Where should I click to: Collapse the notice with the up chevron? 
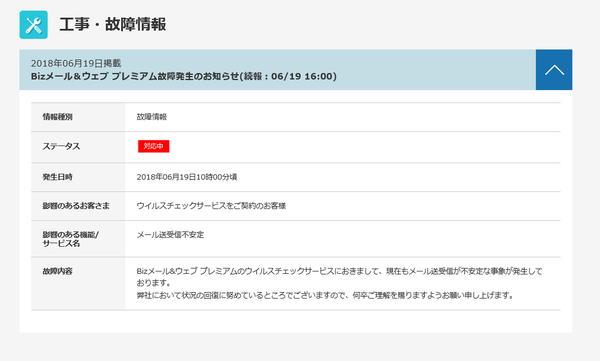pos(554,70)
